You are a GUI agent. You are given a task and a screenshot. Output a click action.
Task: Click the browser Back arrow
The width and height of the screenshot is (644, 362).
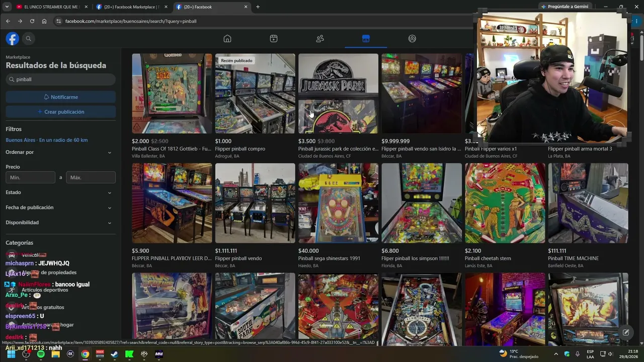8,21
